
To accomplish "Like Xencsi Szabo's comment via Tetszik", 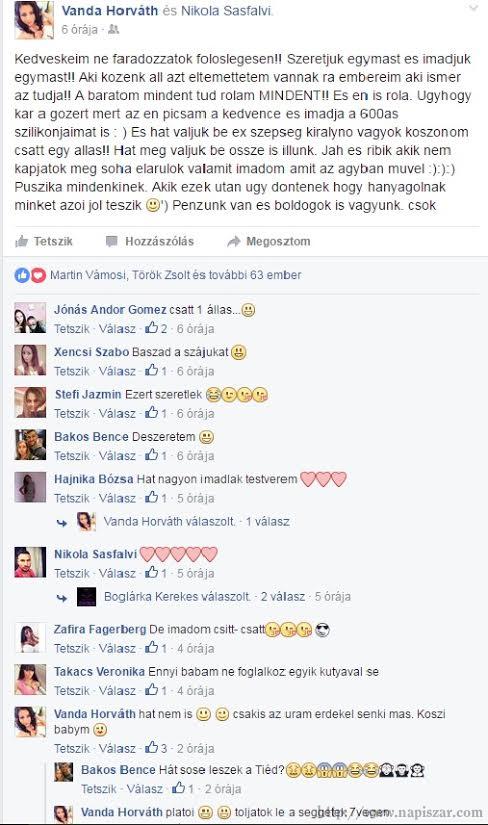I will click(x=72, y=371).
